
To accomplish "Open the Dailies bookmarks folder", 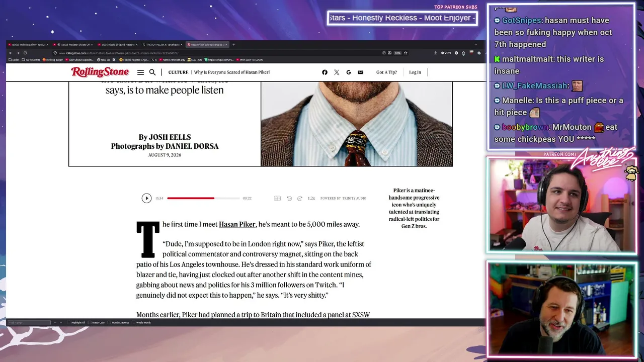I will pos(14,60).
